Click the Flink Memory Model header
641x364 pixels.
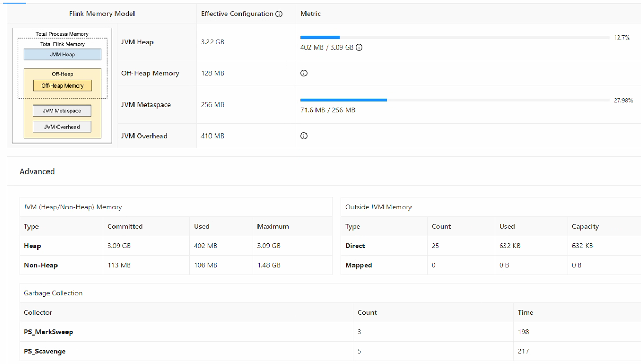pyautogui.click(x=102, y=14)
